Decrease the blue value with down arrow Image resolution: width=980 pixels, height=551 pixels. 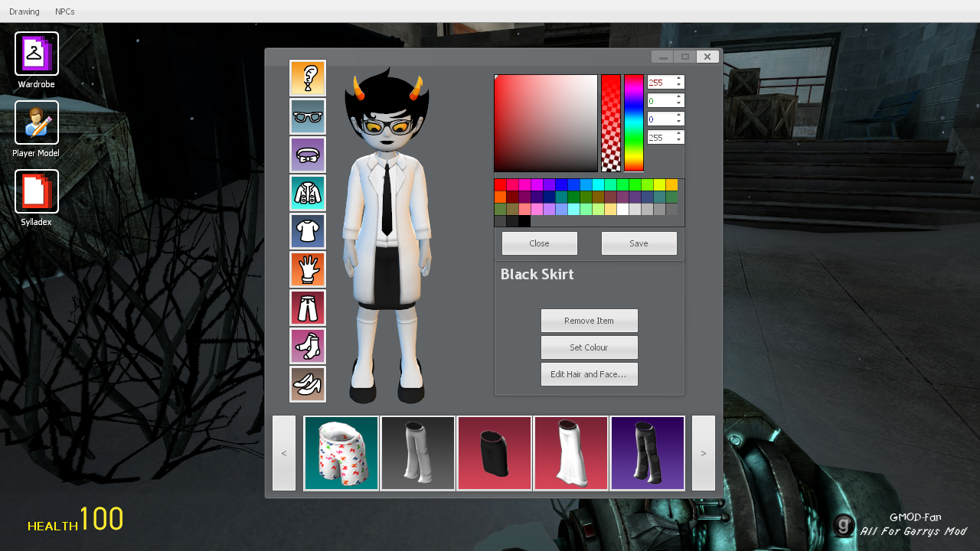coord(678,122)
